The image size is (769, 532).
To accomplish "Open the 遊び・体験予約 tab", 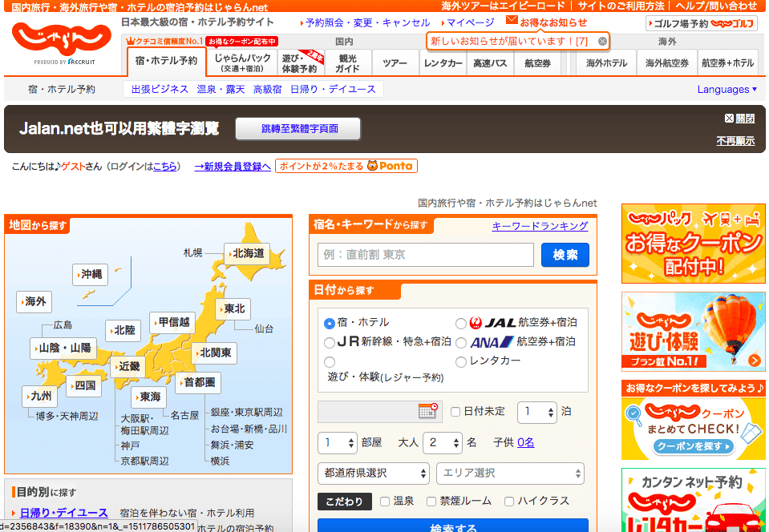I will click(300, 62).
